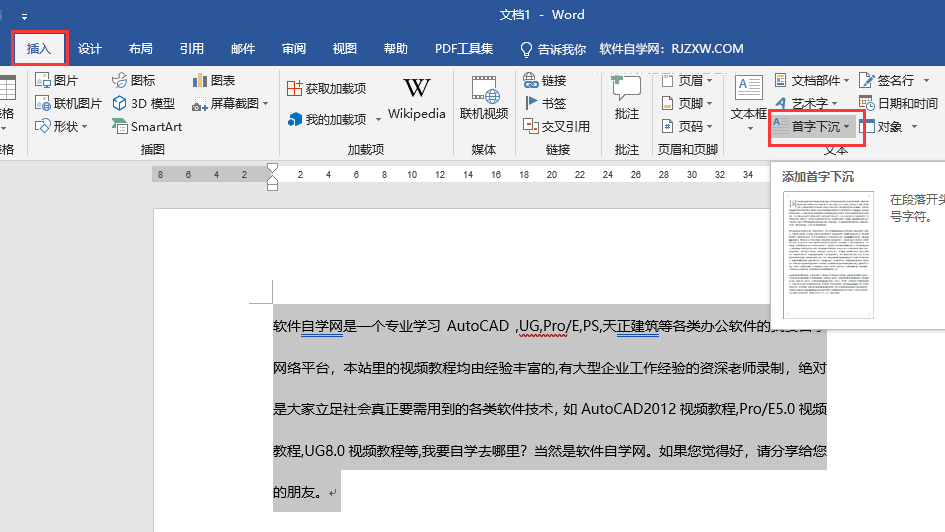
Task: Click the 告诉我你 tell-me search box
Action: [553, 49]
